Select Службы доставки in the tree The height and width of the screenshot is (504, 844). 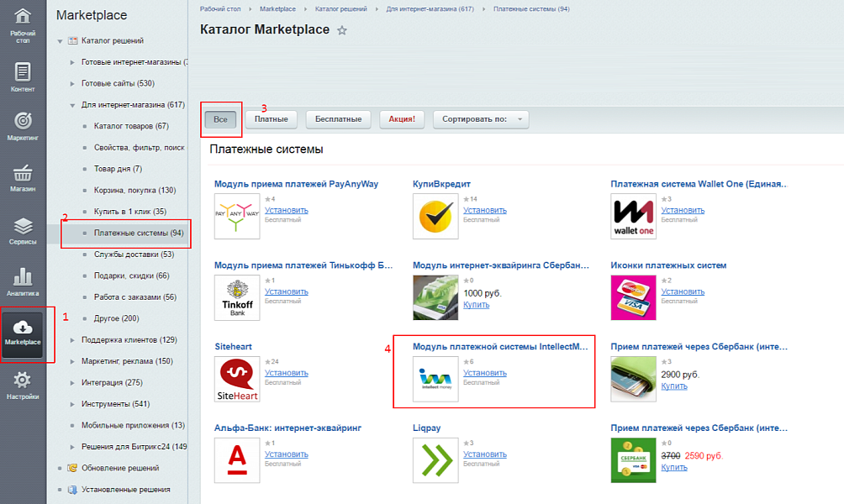pyautogui.click(x=134, y=255)
